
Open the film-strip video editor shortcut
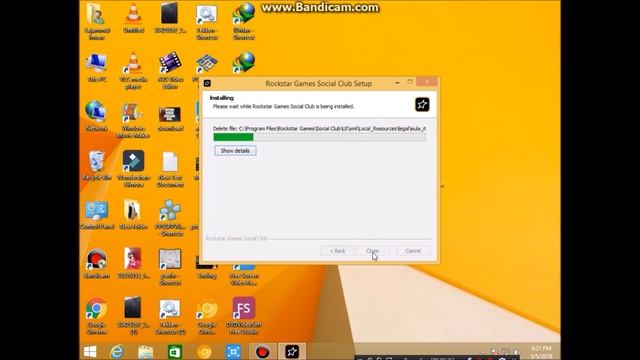pos(170,71)
